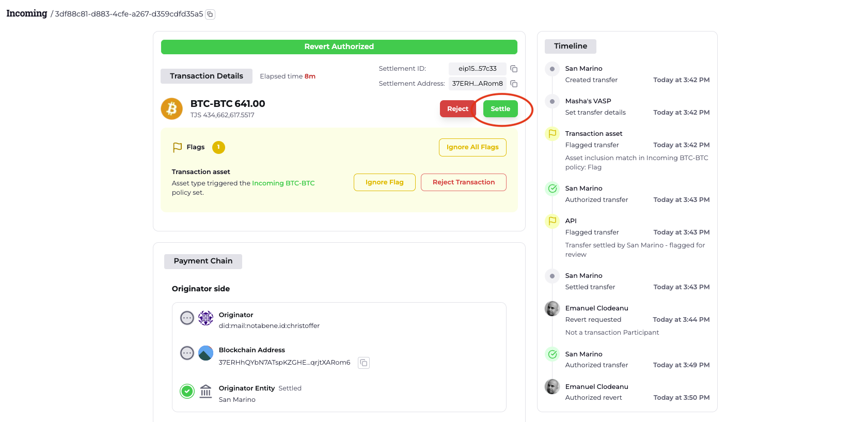Image resolution: width=868 pixels, height=422 pixels.
Task: Click the TJS 434,662,617.5517 value
Action: click(223, 115)
